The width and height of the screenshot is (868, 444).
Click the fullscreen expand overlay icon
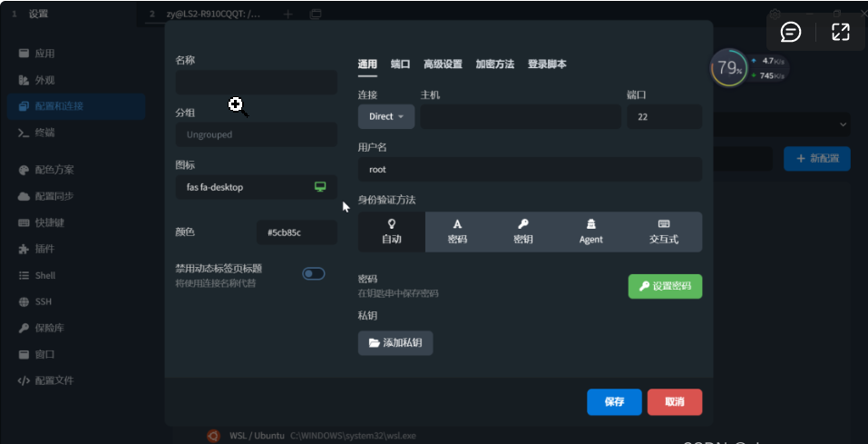[x=840, y=32]
